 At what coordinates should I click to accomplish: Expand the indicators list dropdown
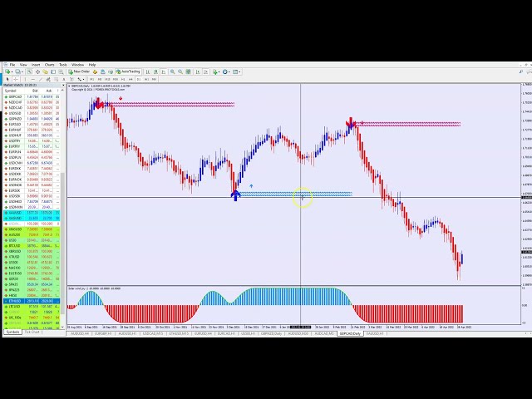[219, 71]
